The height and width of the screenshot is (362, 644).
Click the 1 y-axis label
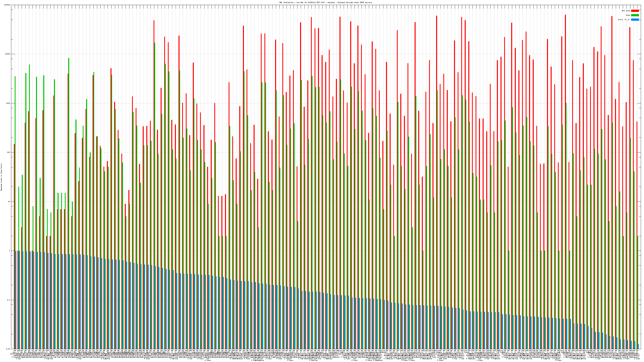10,251
